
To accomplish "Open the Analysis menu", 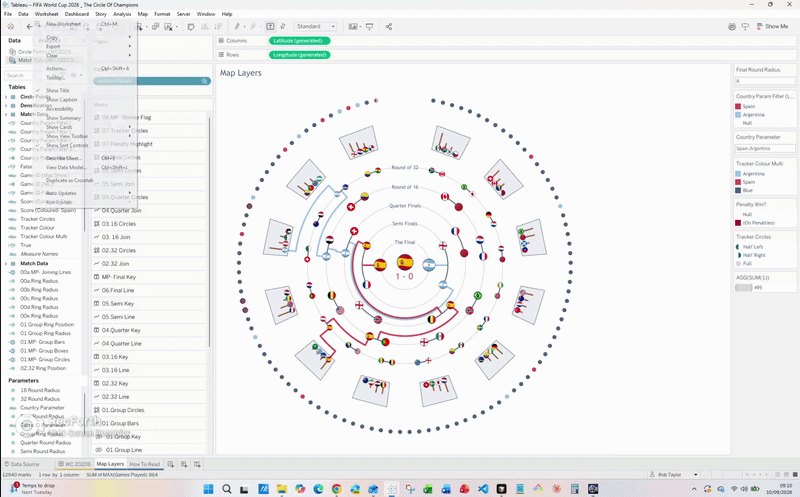I will point(122,14).
